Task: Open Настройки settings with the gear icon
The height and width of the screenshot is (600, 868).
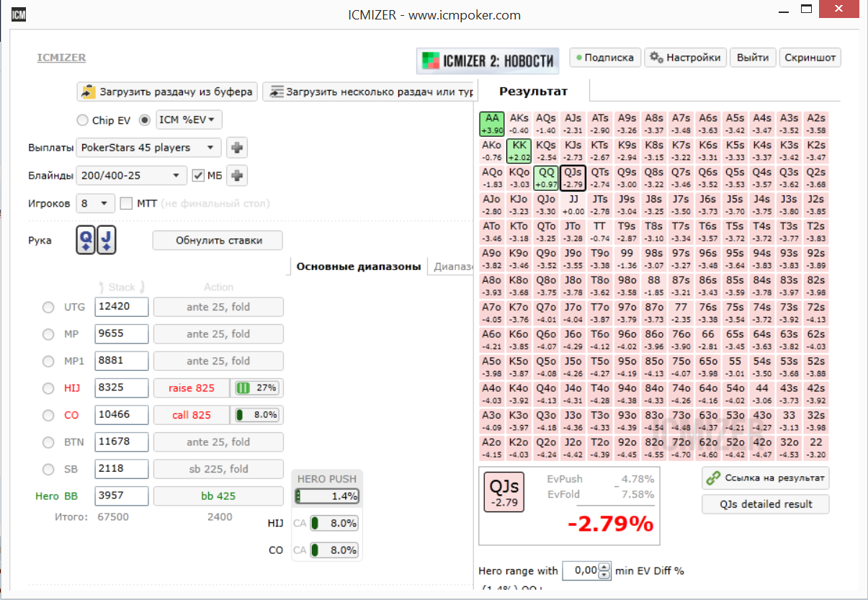Action: [x=685, y=58]
